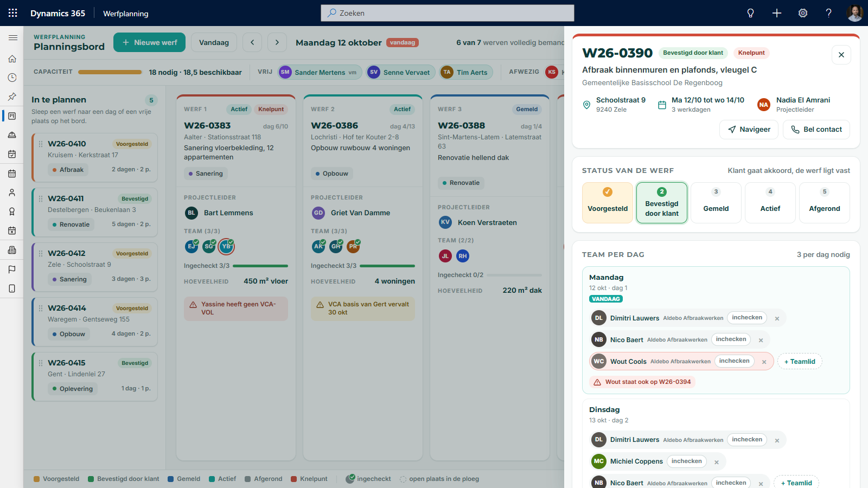Remove Michiel Coppens from Dinsdag

click(x=716, y=462)
